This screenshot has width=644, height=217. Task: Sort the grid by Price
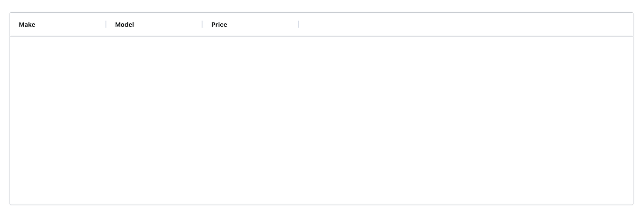[x=219, y=24]
